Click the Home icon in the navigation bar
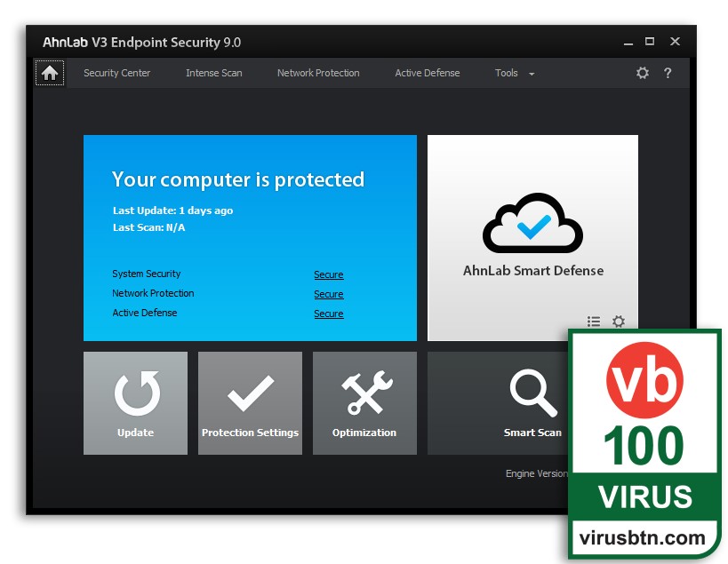The height and width of the screenshot is (564, 728). tap(50, 73)
